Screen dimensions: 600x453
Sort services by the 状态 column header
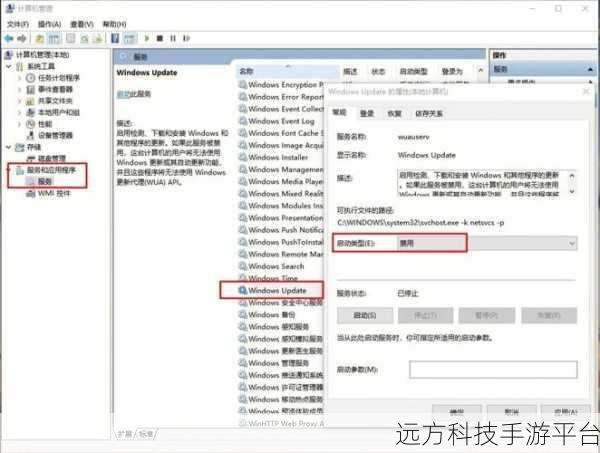378,71
